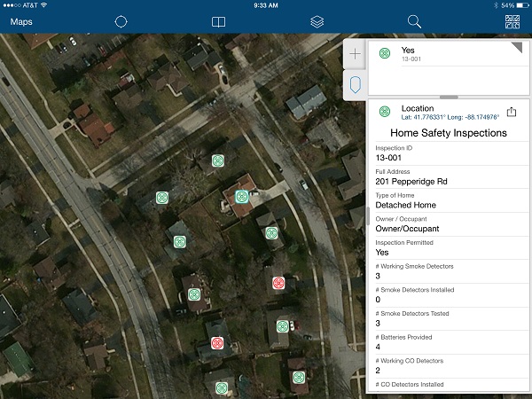
Task: Tap the panel drag handle bar
Action: (449, 97)
